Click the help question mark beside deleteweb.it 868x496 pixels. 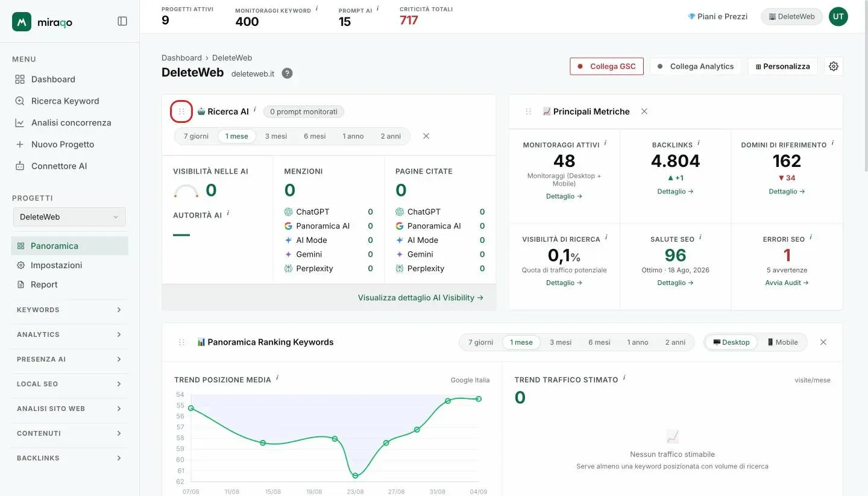point(287,74)
